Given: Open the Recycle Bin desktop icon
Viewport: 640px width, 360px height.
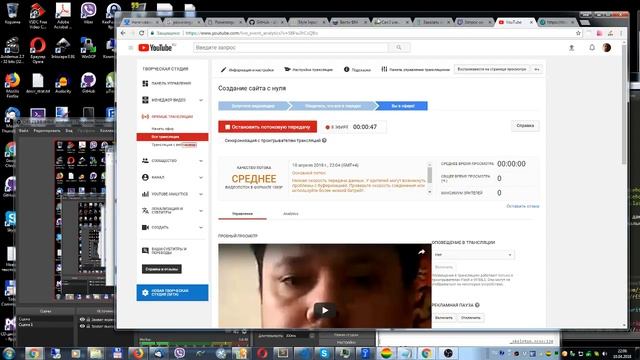Looking at the screenshot, I should click(12, 13).
